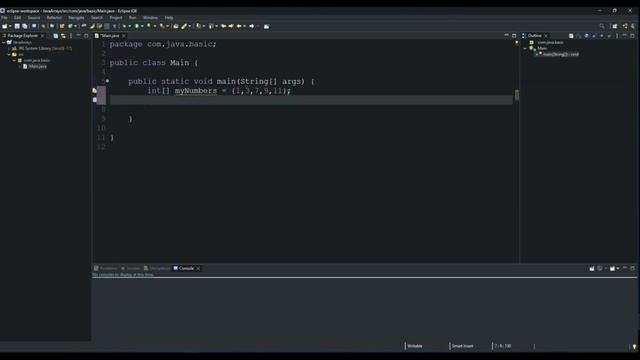The image size is (640, 360).
Task: Open the Edit menu
Action: click(18, 18)
